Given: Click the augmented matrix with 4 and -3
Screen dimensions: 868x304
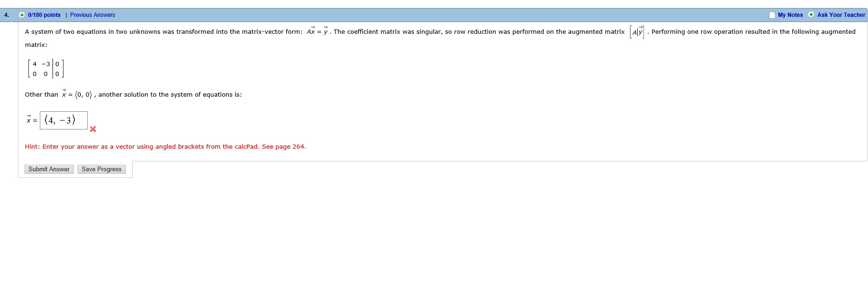Looking at the screenshot, I should tap(45, 68).
